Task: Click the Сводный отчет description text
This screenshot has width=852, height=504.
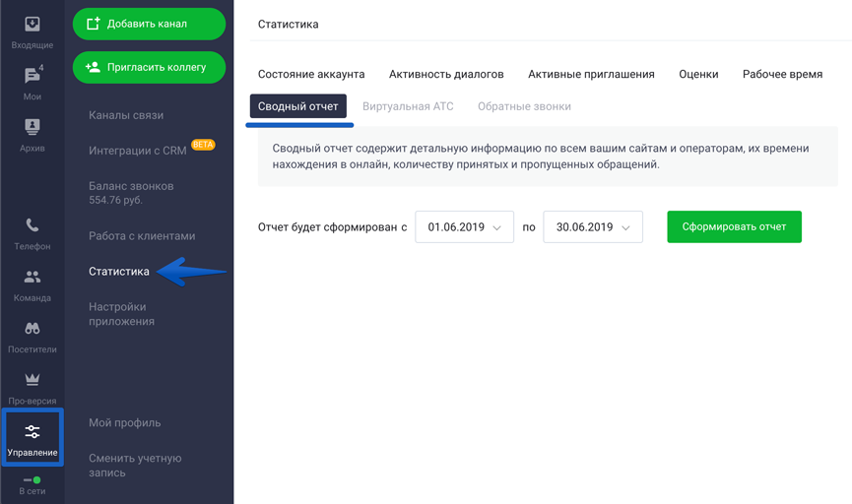Action: 541,157
